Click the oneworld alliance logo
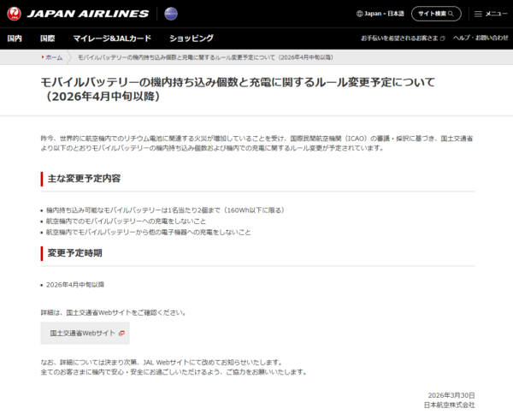 (x=170, y=14)
